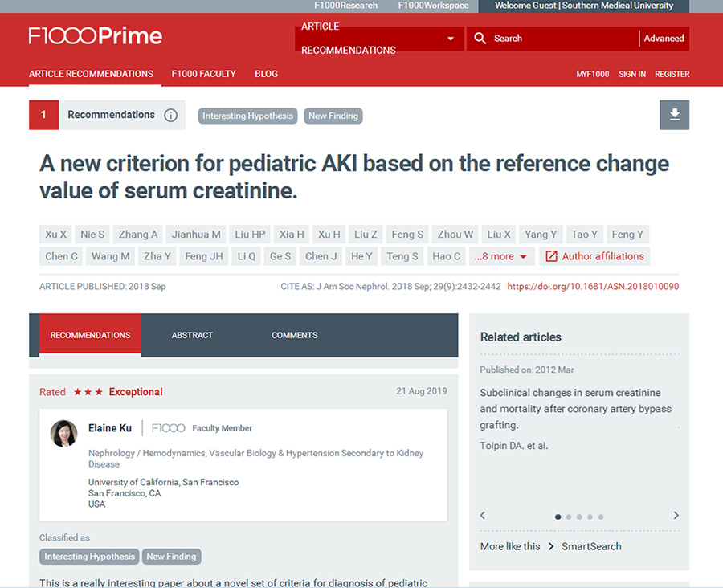Click the top New Finding tag
This screenshot has width=723, height=588.
[333, 116]
